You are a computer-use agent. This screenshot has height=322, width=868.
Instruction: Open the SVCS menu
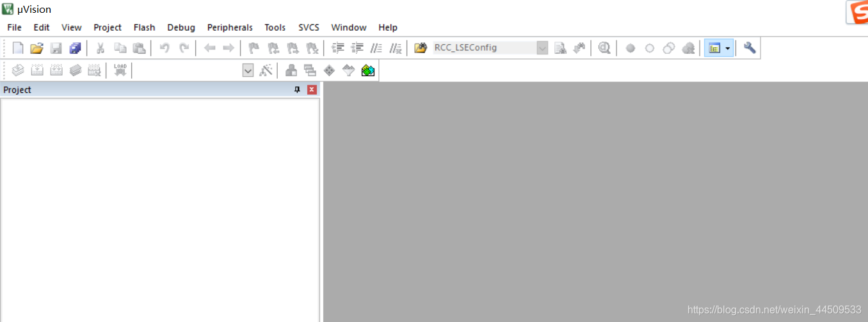[309, 28]
